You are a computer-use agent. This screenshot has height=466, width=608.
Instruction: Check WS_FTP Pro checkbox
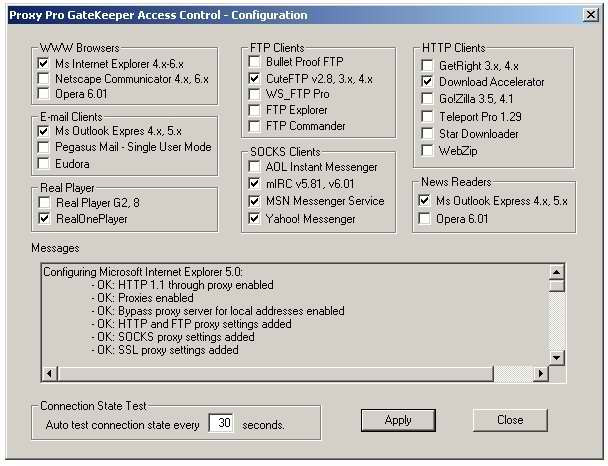coord(254,94)
